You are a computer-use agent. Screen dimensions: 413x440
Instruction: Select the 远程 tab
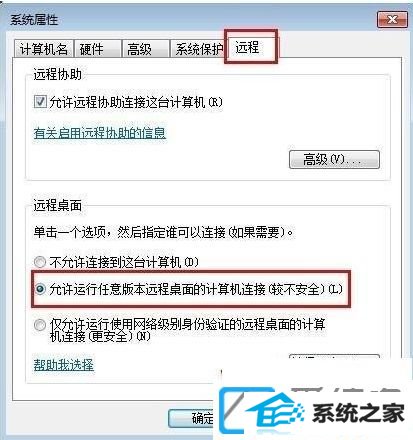coord(251,47)
